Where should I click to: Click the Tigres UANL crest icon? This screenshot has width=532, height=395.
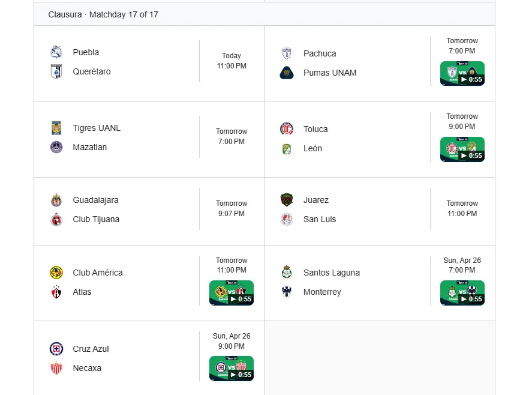coord(56,128)
